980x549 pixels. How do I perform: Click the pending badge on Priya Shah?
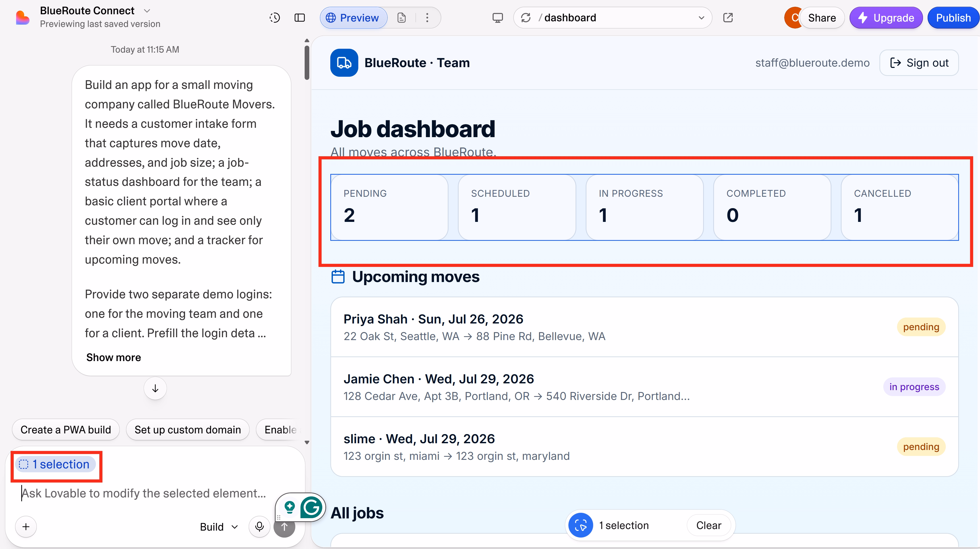[x=921, y=327]
